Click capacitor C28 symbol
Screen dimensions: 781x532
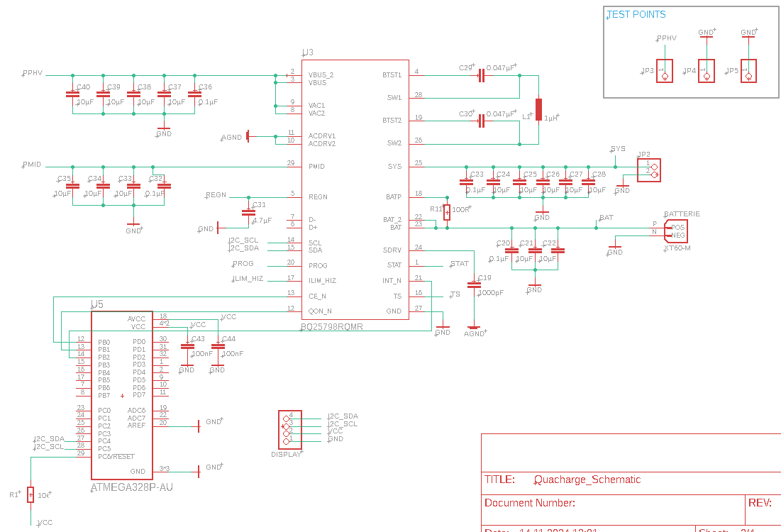(x=588, y=182)
